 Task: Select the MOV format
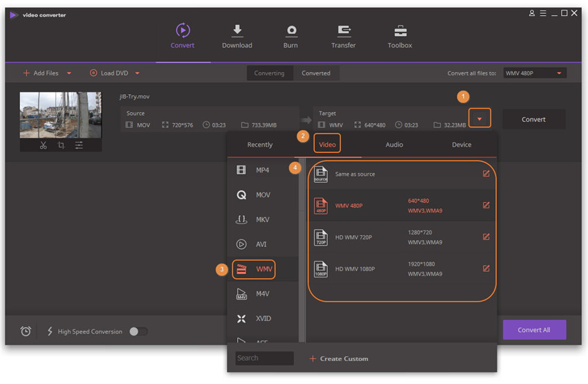coord(262,195)
